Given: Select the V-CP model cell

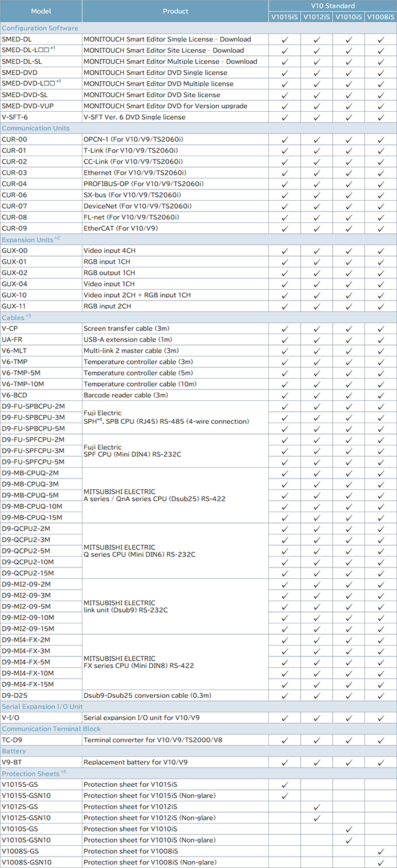Looking at the screenshot, I should pyautogui.click(x=41, y=328).
